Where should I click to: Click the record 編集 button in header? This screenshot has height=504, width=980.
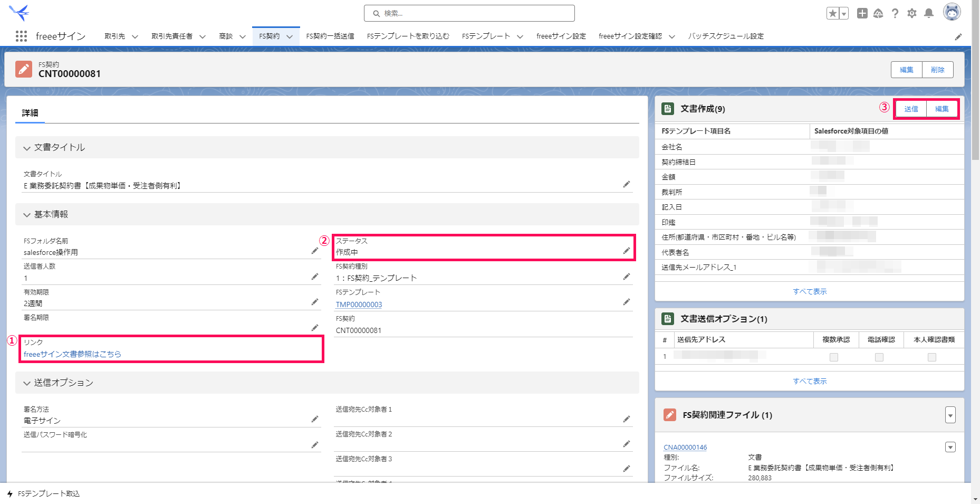[907, 70]
